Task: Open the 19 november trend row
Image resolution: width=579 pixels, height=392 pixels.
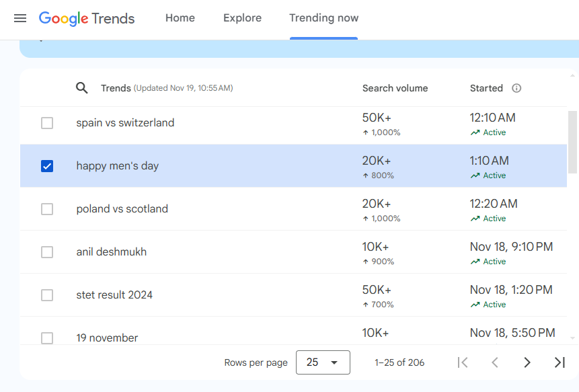Action: 107,338
